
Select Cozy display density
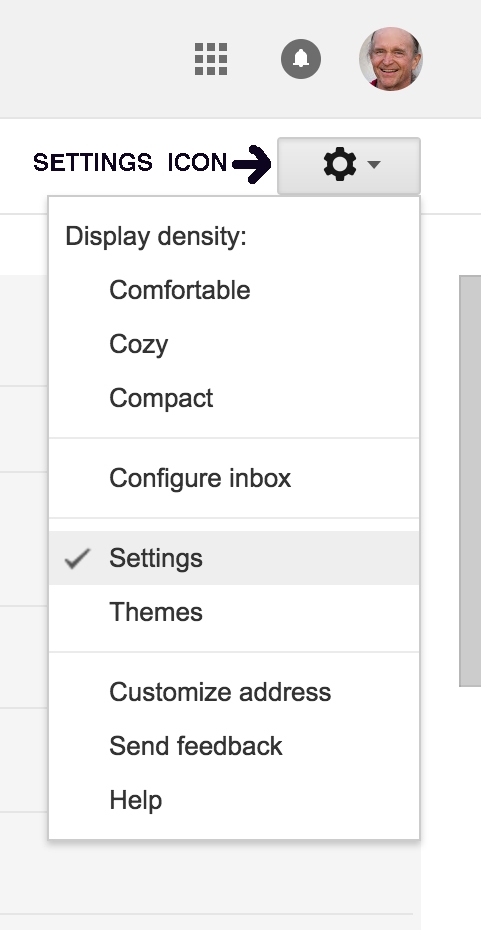point(234,344)
